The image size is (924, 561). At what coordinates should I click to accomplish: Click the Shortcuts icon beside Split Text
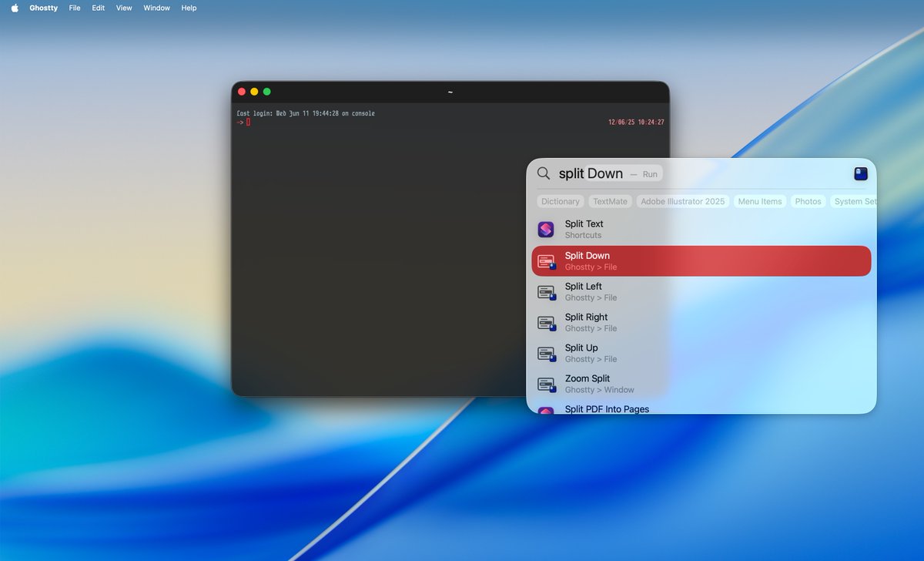[x=546, y=230]
